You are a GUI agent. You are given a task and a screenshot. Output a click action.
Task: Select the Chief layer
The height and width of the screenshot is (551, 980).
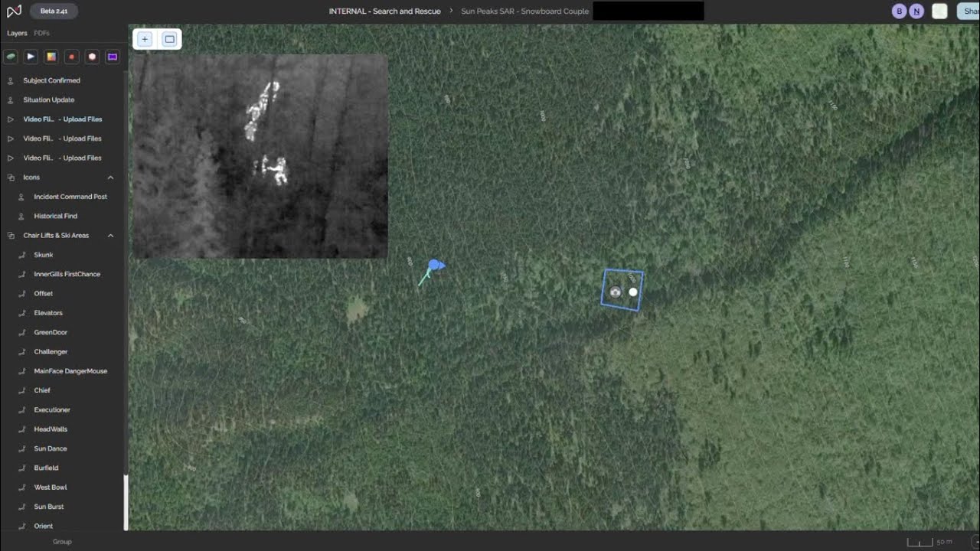pos(42,390)
